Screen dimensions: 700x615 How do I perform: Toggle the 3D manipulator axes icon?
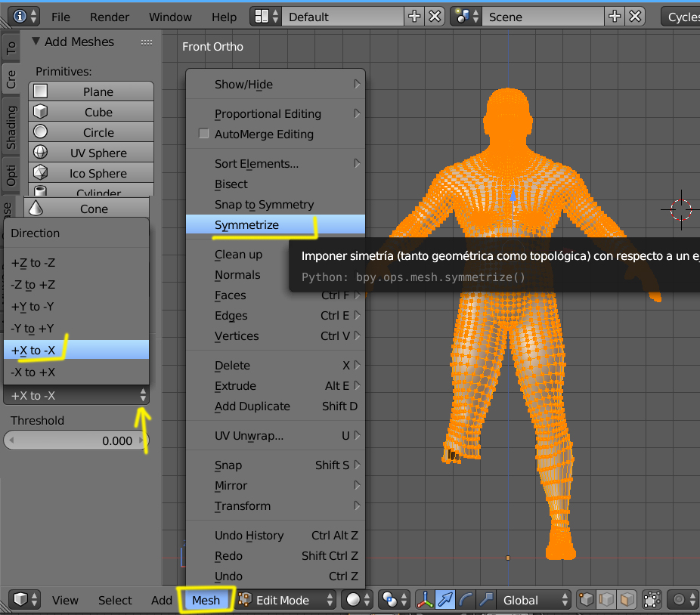[x=426, y=600]
